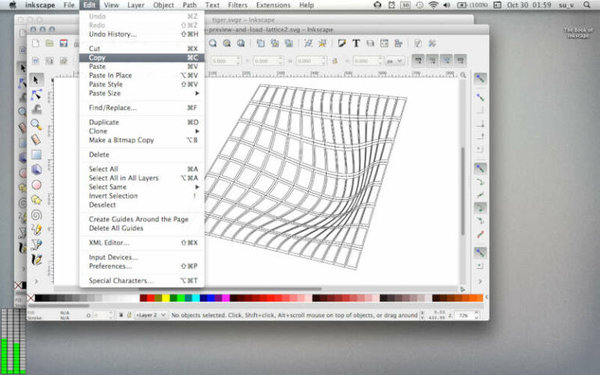Viewport: 600px width, 375px height.
Task: Select the 3D Box tool
Action: click(36, 170)
